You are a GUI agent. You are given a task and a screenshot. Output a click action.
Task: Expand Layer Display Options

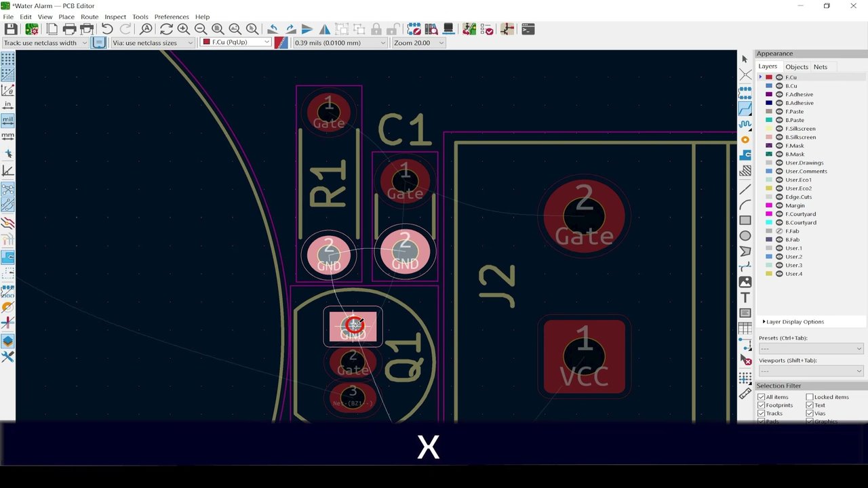(793, 322)
